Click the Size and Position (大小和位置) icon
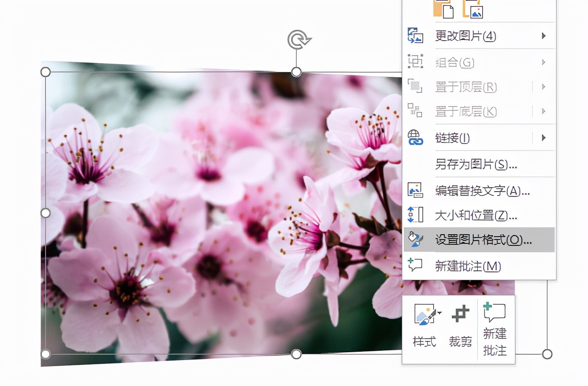Image resolution: width=588 pixels, height=386 pixels. 415,215
